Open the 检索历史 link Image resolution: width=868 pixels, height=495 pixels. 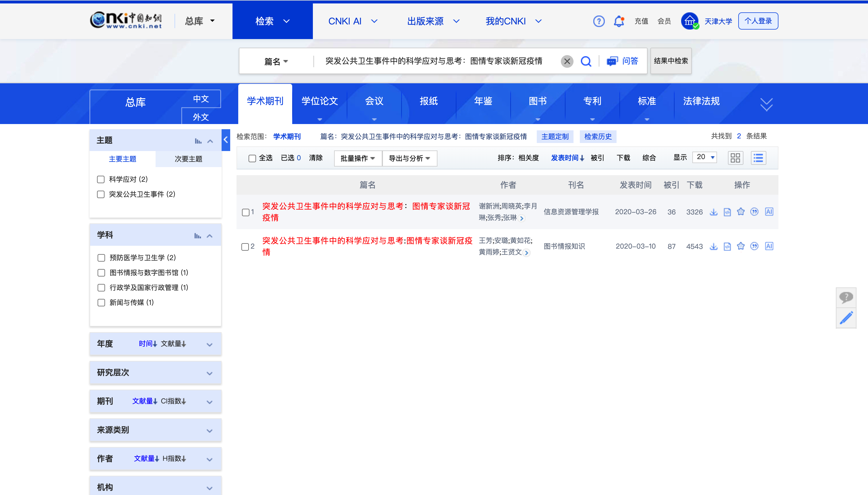pyautogui.click(x=598, y=136)
